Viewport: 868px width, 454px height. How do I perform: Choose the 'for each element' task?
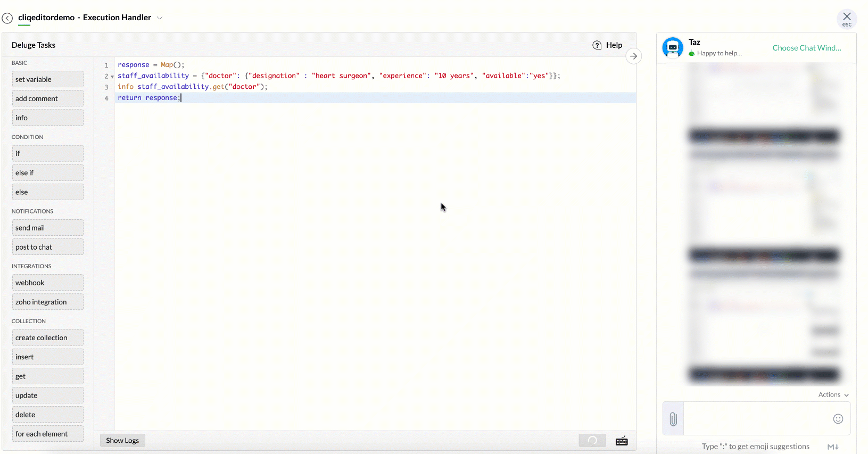click(47, 434)
